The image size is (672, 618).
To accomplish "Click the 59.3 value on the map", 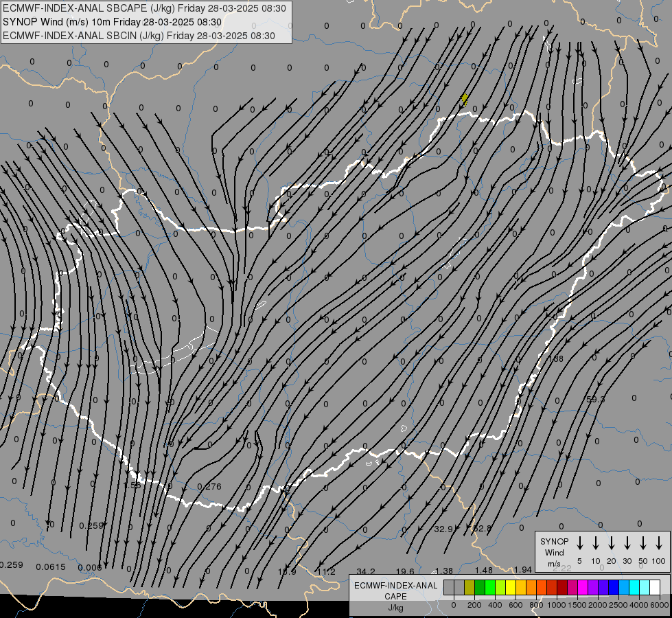I will [595, 399].
